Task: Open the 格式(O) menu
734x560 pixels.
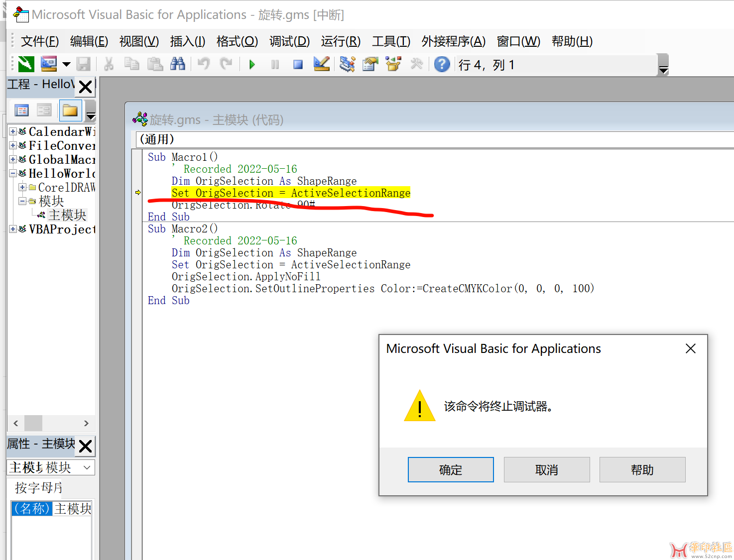Action: point(237,41)
